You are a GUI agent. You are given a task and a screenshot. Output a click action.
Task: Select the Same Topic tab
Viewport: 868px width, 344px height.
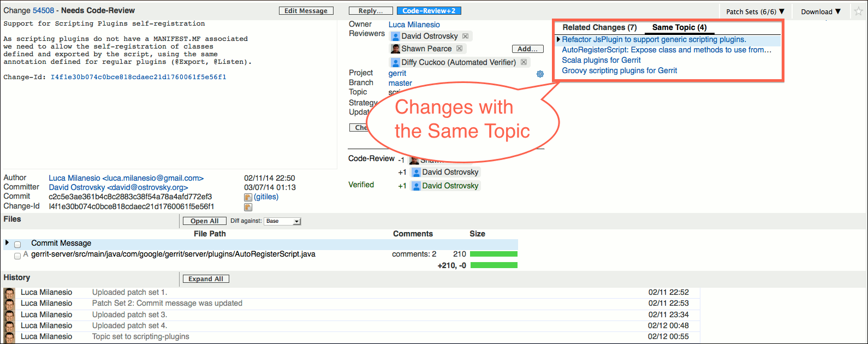click(679, 27)
